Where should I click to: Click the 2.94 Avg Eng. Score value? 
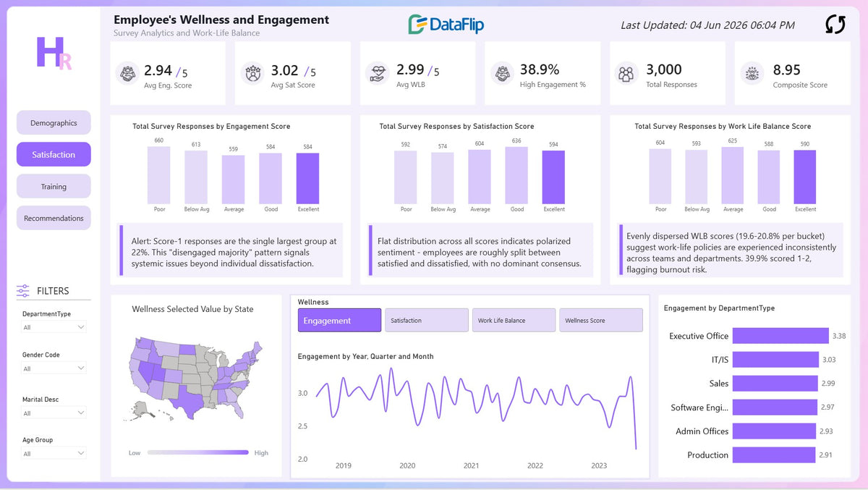(x=158, y=70)
